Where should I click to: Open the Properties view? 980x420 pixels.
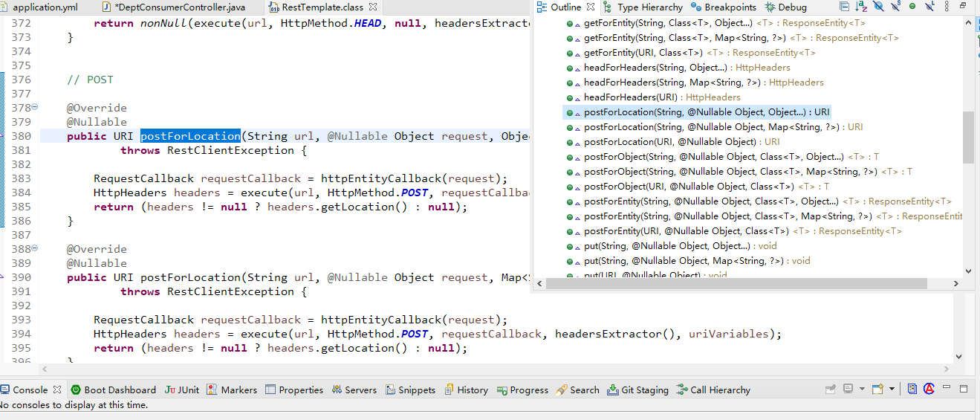click(x=294, y=390)
